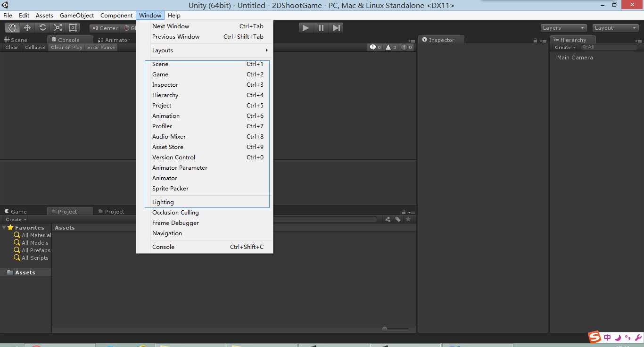The height and width of the screenshot is (347, 644).
Task: Expand the Layouts submenu
Action: coord(205,50)
